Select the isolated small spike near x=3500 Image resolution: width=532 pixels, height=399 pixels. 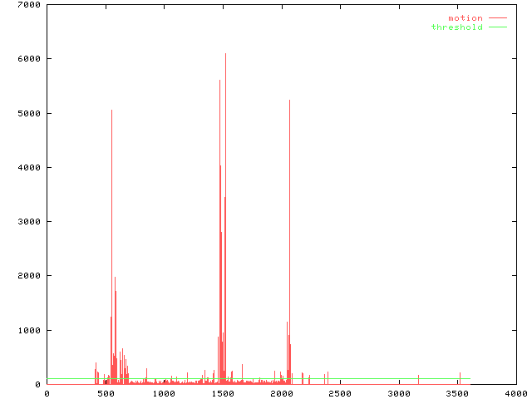click(x=460, y=376)
